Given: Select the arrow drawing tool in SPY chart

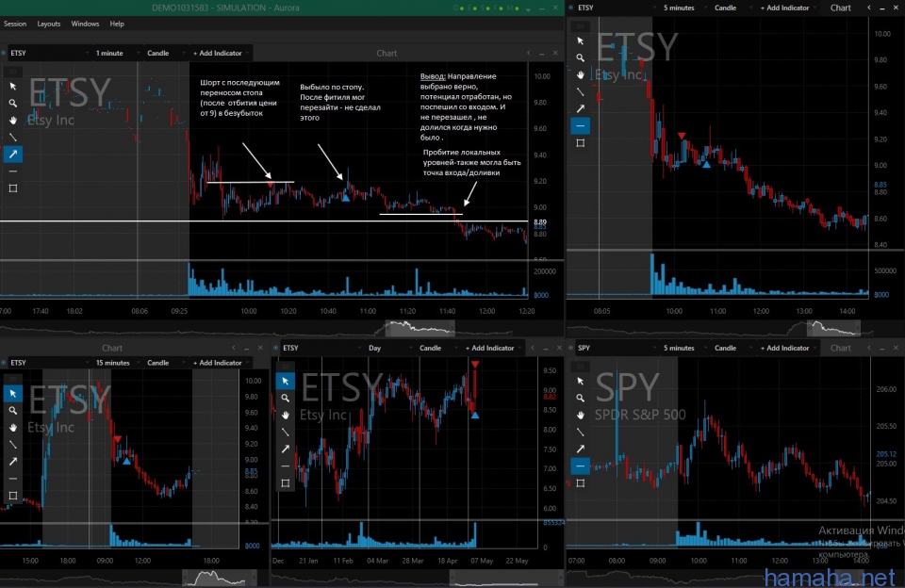Looking at the screenshot, I should [580, 449].
